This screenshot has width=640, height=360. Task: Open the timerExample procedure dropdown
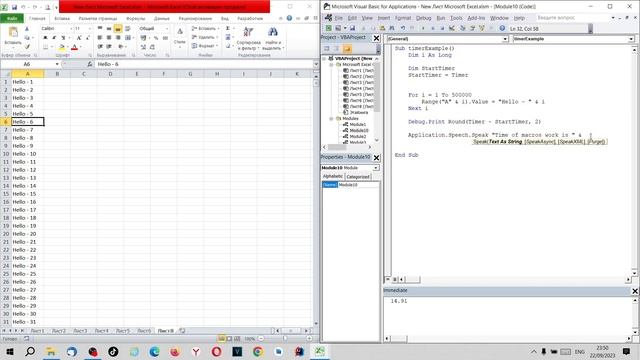coord(631,39)
